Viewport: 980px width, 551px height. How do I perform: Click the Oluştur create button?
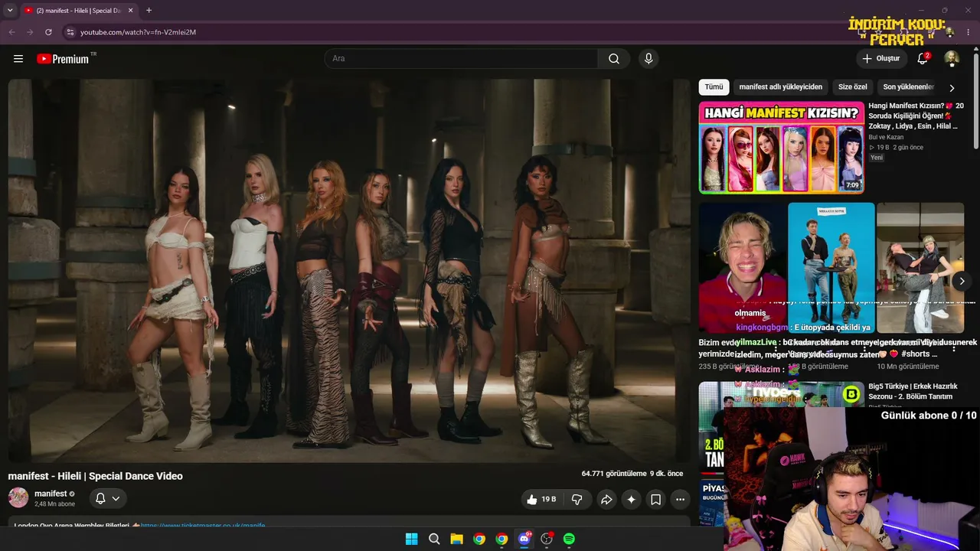880,59
